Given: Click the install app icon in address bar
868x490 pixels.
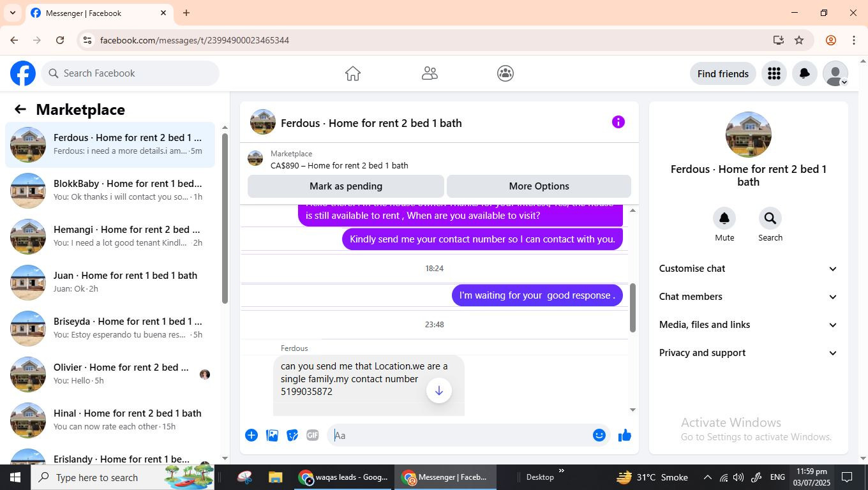Looking at the screenshot, I should [x=778, y=40].
